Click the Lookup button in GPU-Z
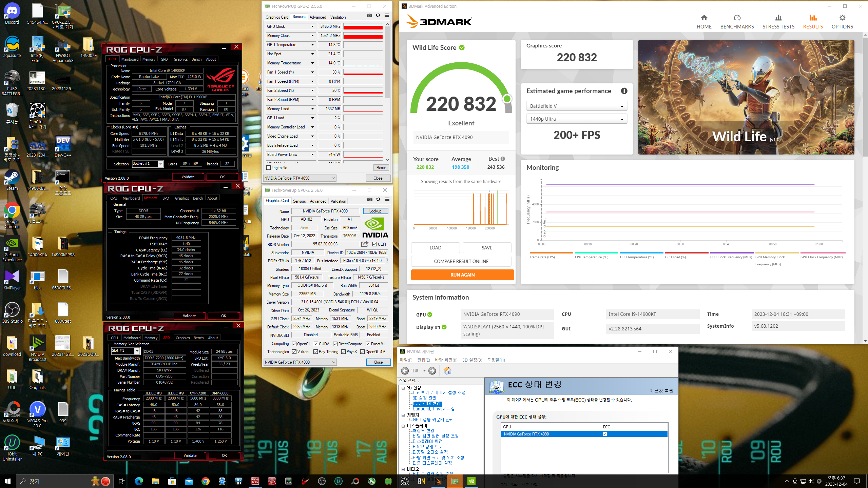This screenshot has width=868, height=488. 375,211
